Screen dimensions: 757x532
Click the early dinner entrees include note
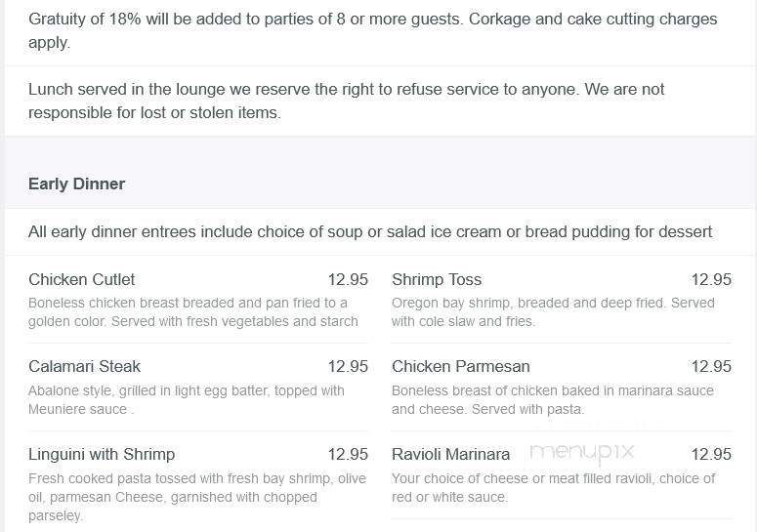click(x=370, y=232)
